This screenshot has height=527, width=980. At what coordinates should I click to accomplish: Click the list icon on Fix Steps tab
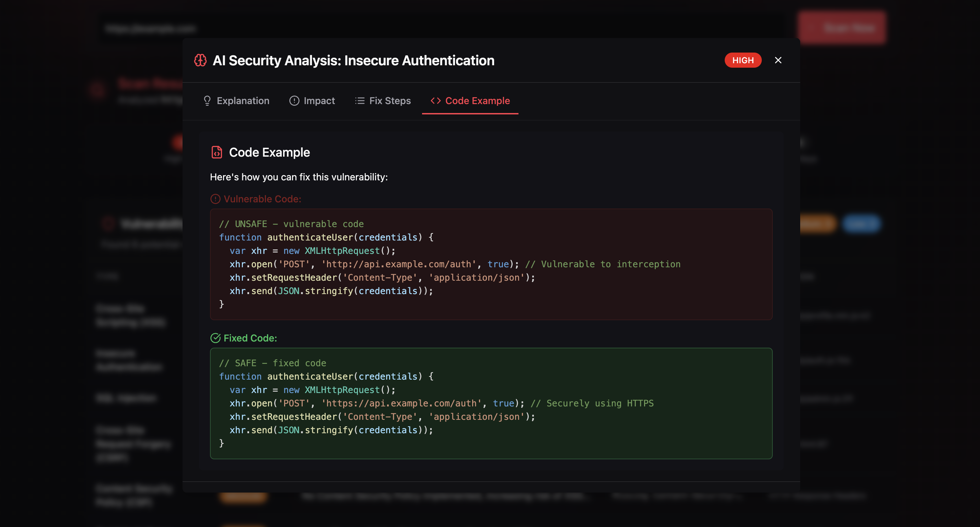[360, 101]
